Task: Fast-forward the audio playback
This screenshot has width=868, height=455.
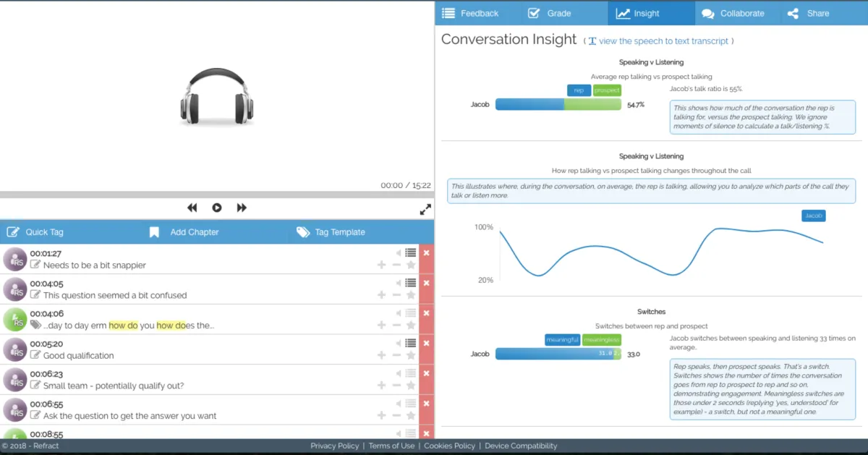Action: coord(242,208)
